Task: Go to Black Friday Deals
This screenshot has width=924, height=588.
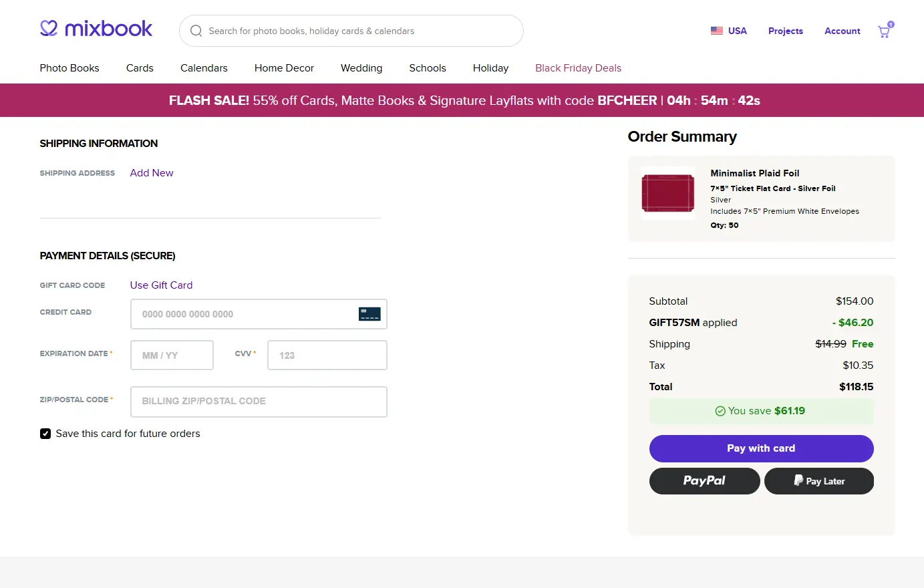Action: click(578, 68)
